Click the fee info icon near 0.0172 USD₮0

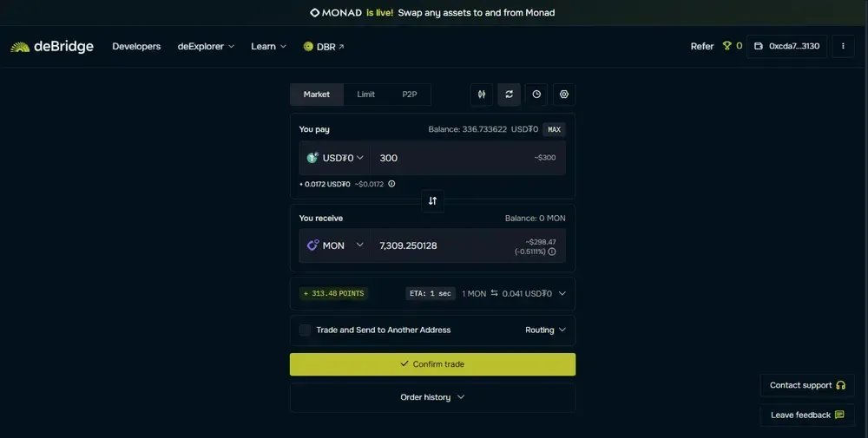[x=391, y=184]
